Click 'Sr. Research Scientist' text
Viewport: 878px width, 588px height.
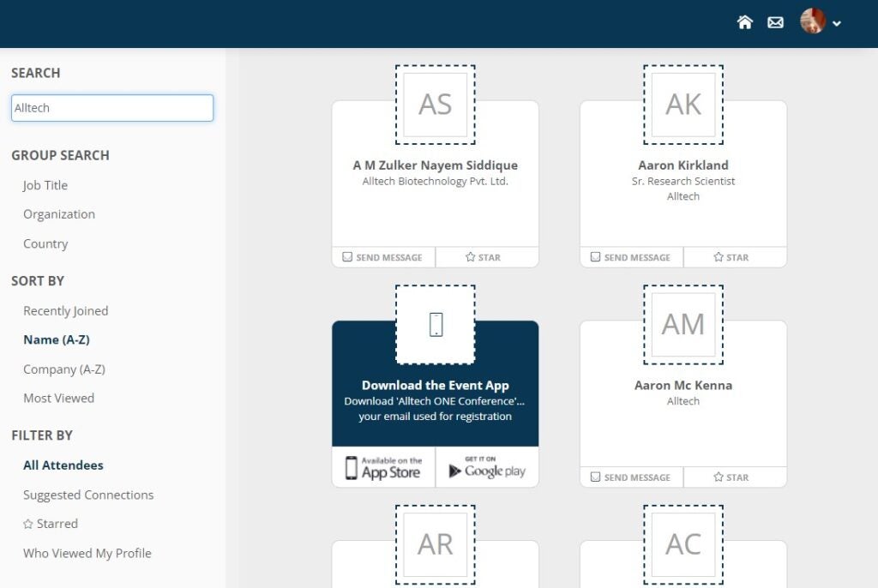coord(683,182)
